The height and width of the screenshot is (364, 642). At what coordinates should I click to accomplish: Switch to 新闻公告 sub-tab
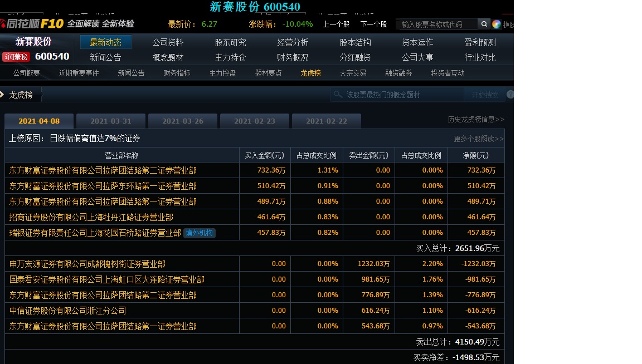(131, 73)
